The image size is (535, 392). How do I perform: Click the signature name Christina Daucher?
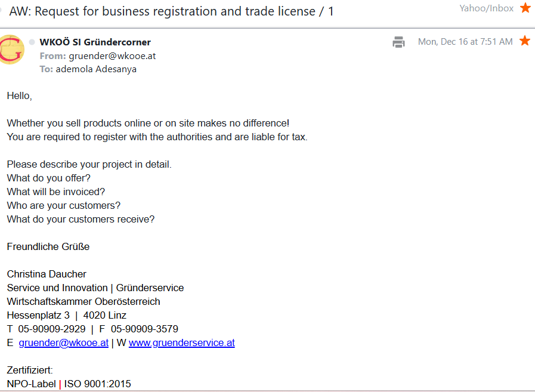coord(47,274)
